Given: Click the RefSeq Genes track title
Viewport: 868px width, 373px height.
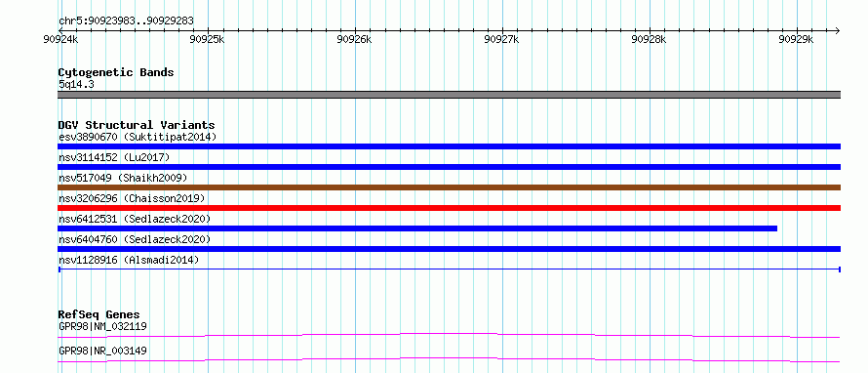Looking at the screenshot, I should pos(99,314).
